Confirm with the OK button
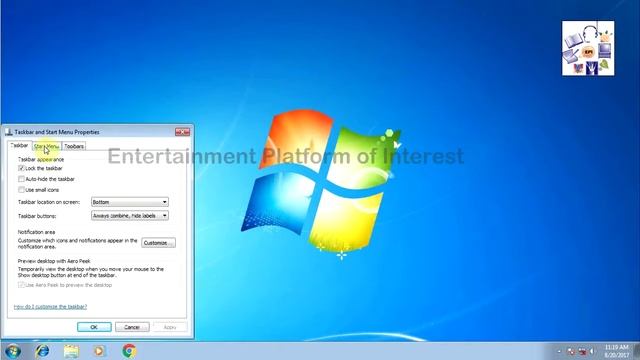This screenshot has width=640, height=360. click(94, 327)
